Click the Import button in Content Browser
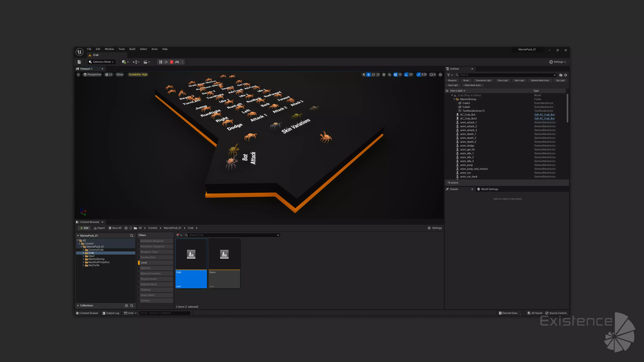This screenshot has height=362, width=644. click(99, 228)
